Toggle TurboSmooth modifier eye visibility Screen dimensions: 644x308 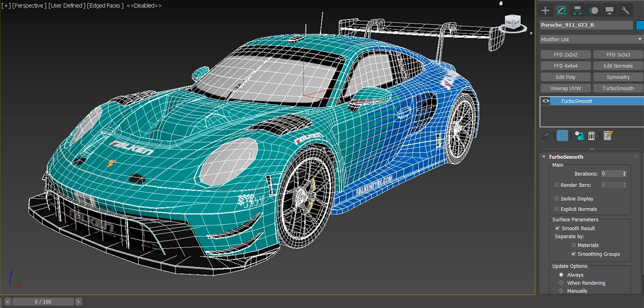546,101
